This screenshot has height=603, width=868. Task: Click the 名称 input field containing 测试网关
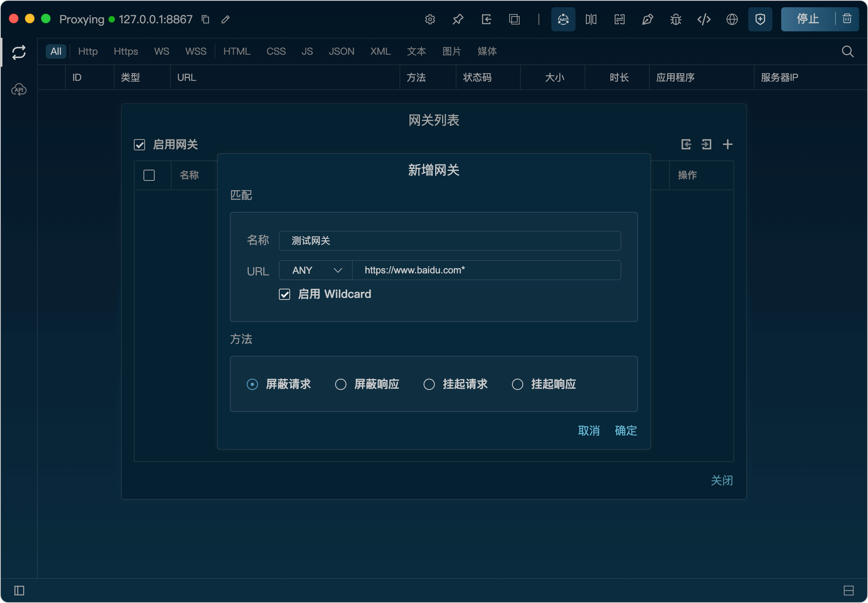pyautogui.click(x=450, y=241)
